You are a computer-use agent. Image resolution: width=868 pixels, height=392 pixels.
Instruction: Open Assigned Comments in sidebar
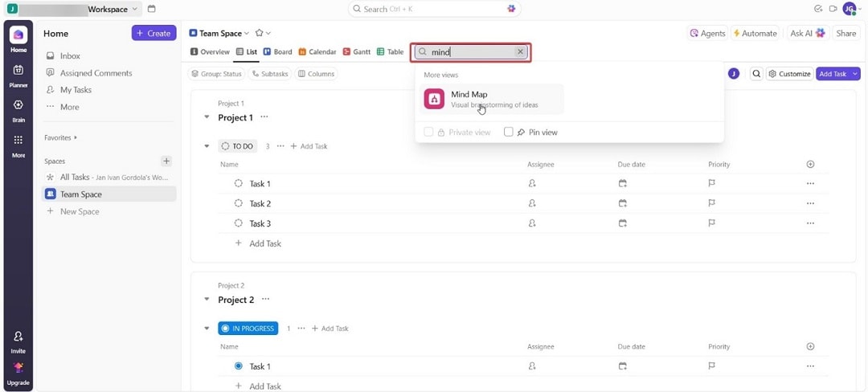coord(89,73)
